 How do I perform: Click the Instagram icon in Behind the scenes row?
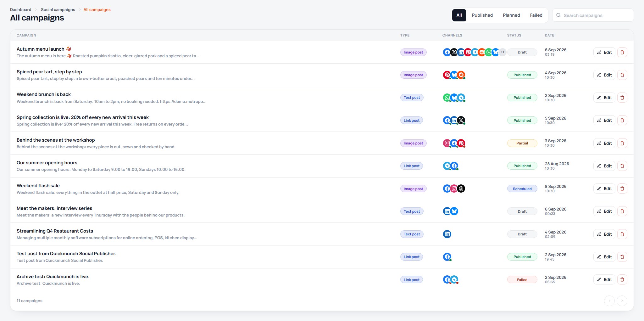tap(447, 143)
